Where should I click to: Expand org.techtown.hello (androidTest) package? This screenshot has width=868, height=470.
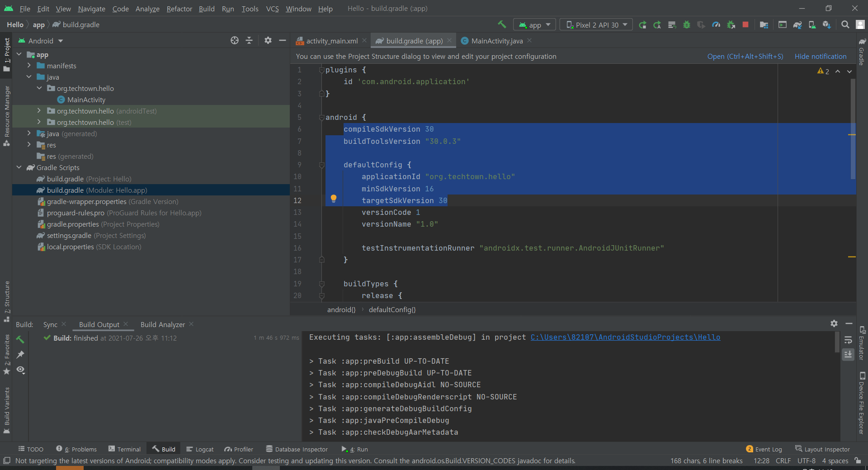(39, 111)
